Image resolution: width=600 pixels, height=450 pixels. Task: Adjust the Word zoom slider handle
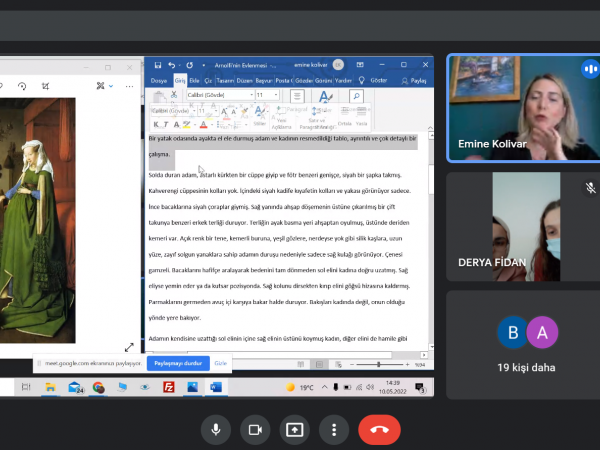pos(378,365)
